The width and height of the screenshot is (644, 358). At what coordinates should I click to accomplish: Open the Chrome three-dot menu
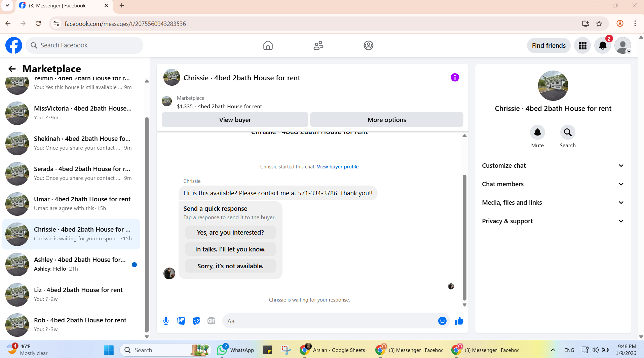(635, 24)
